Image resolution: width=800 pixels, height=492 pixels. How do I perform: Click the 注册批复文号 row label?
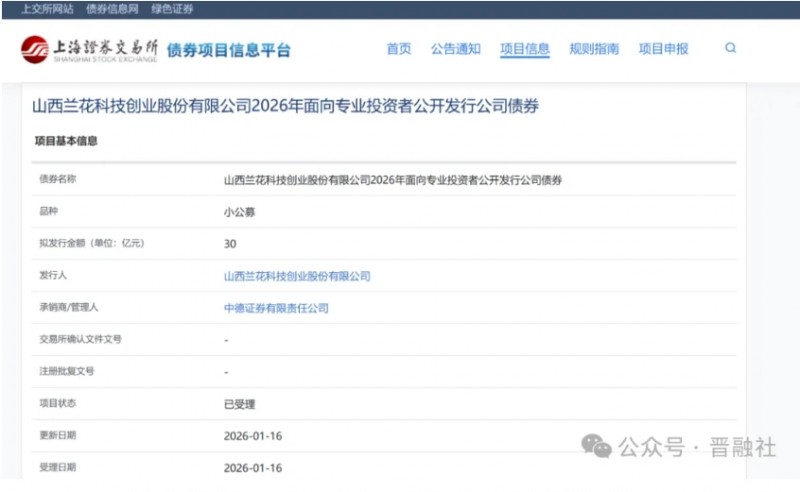[67, 372]
